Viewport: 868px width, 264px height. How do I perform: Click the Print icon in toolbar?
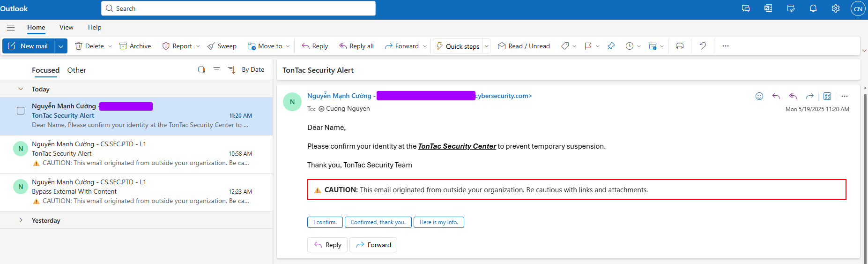680,46
